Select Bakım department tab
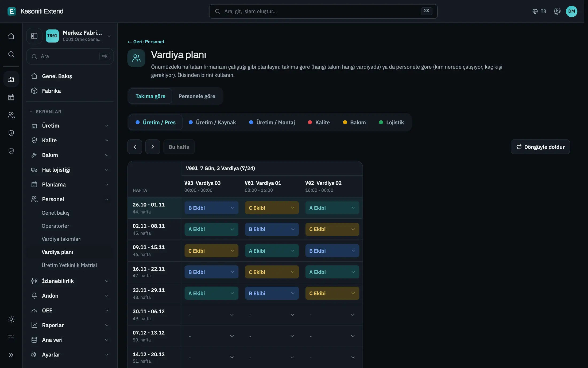This screenshot has height=368, width=588. [354, 122]
